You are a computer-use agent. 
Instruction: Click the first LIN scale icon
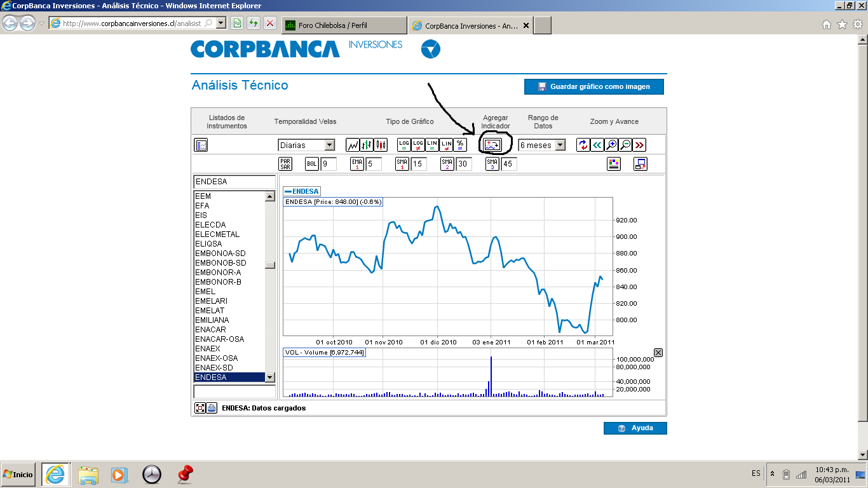point(432,145)
